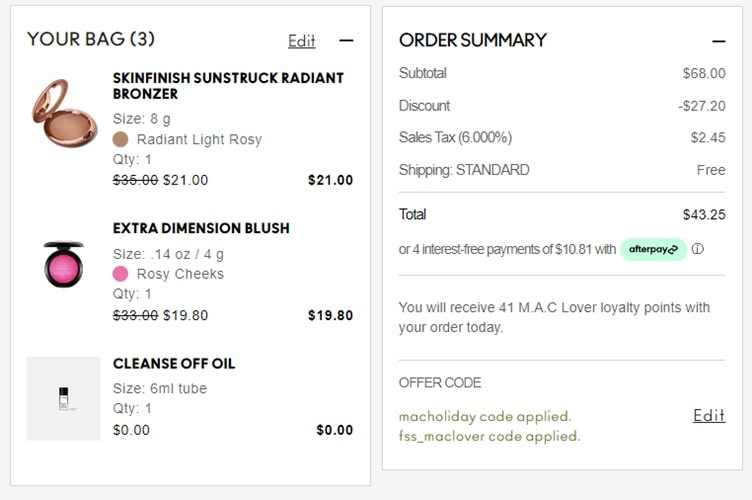
Task: Click the Radiant Light Rosy shade swatch
Action: tap(121, 139)
